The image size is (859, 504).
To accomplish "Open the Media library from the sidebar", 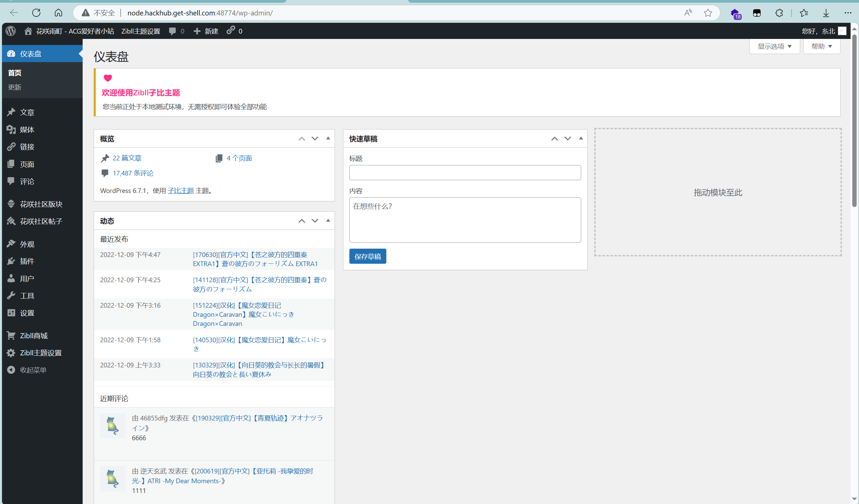I will pyautogui.click(x=27, y=130).
